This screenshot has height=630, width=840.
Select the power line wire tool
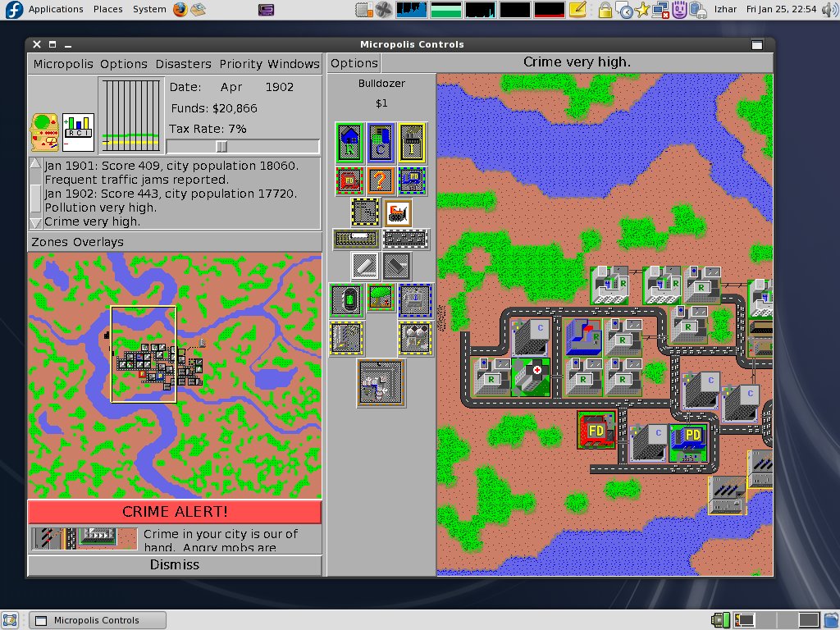click(x=365, y=212)
